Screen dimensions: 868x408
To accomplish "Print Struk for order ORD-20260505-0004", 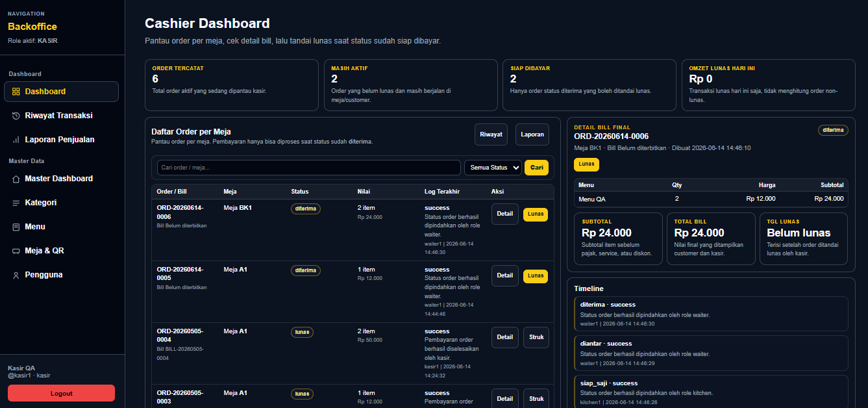I will point(536,337).
